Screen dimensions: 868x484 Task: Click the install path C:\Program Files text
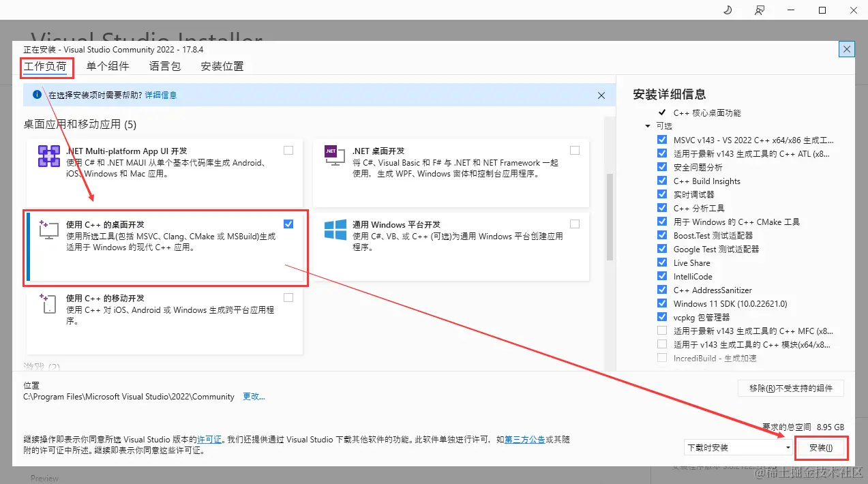pyautogui.click(x=129, y=397)
